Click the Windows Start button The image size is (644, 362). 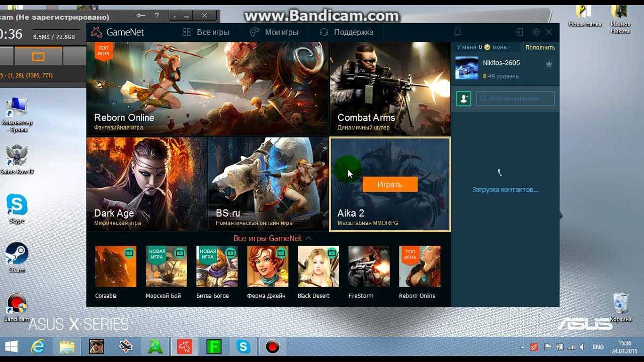point(11,346)
